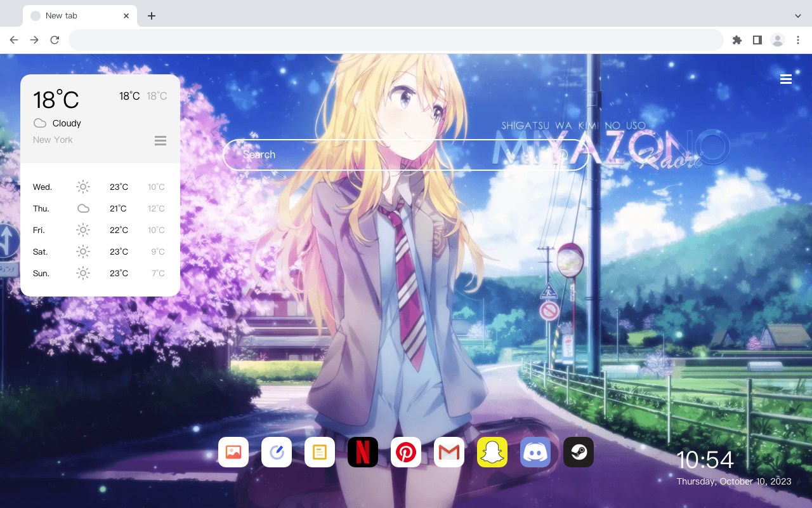Click into the page Search field
Screen dimensions: 812x508
[406, 154]
